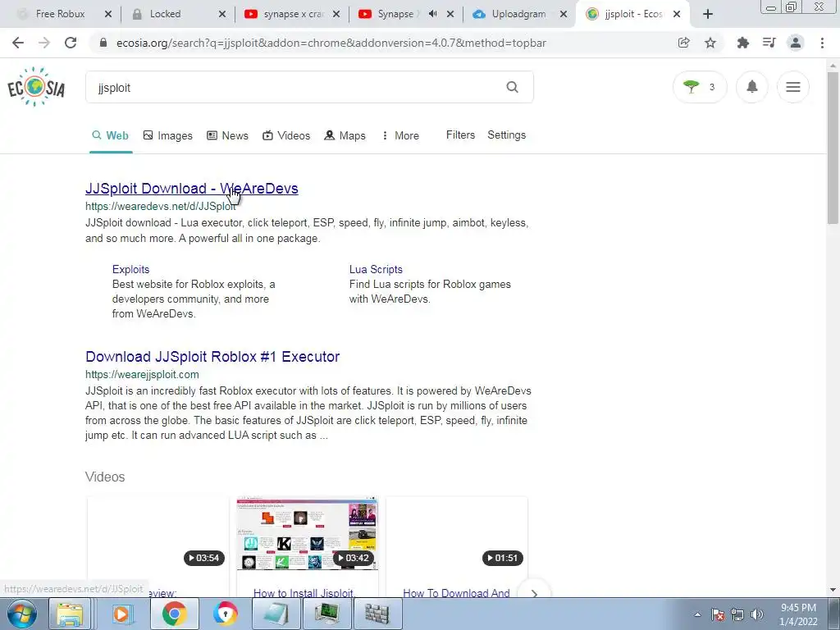Select the Videos search tab
Viewport: 840px width, 630px height.
pyautogui.click(x=286, y=135)
